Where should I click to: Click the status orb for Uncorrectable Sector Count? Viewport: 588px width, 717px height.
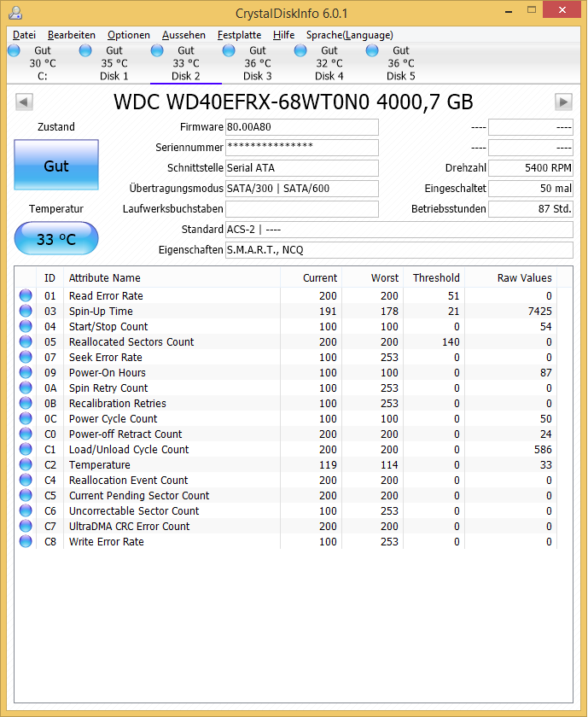pyautogui.click(x=26, y=510)
